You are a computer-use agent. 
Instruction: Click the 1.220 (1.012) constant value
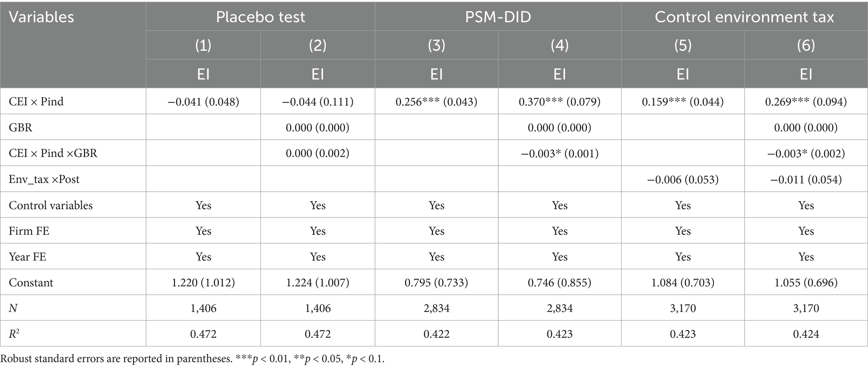point(203,283)
